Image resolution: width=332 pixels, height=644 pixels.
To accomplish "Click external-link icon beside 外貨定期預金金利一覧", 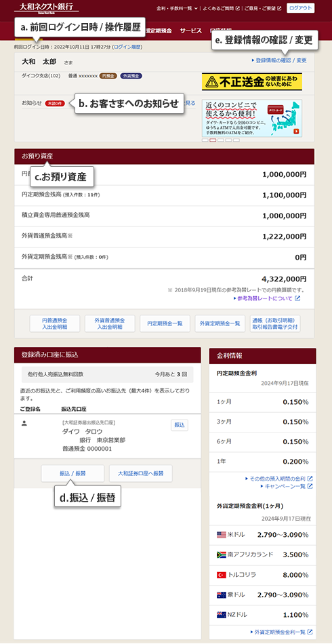I will click(310, 632).
